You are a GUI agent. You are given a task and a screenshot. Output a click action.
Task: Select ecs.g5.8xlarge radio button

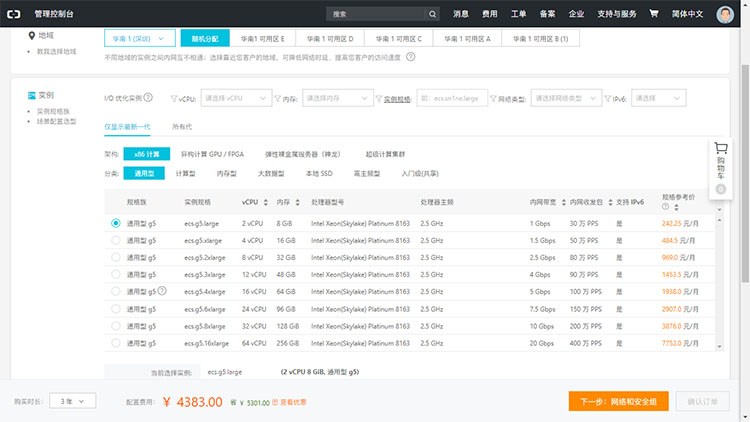click(x=115, y=326)
